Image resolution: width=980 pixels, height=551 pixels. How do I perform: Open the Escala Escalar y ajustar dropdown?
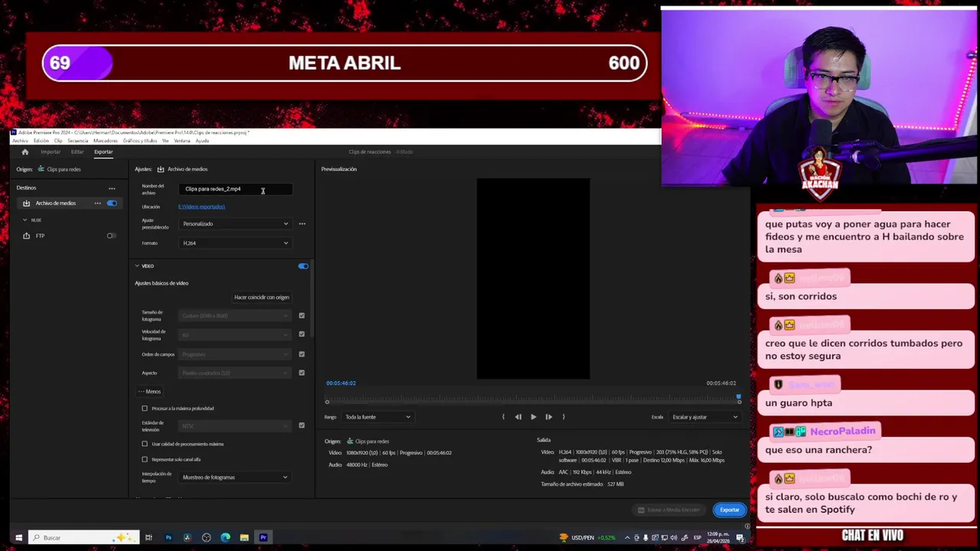pos(704,417)
